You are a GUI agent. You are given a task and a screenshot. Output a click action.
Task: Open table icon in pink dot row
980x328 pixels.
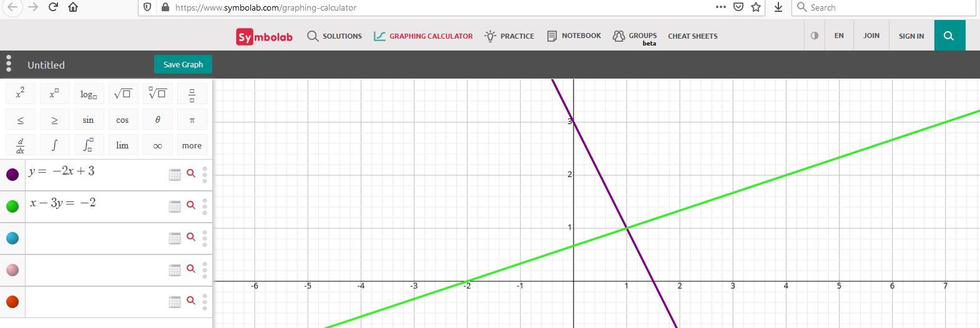click(x=175, y=270)
